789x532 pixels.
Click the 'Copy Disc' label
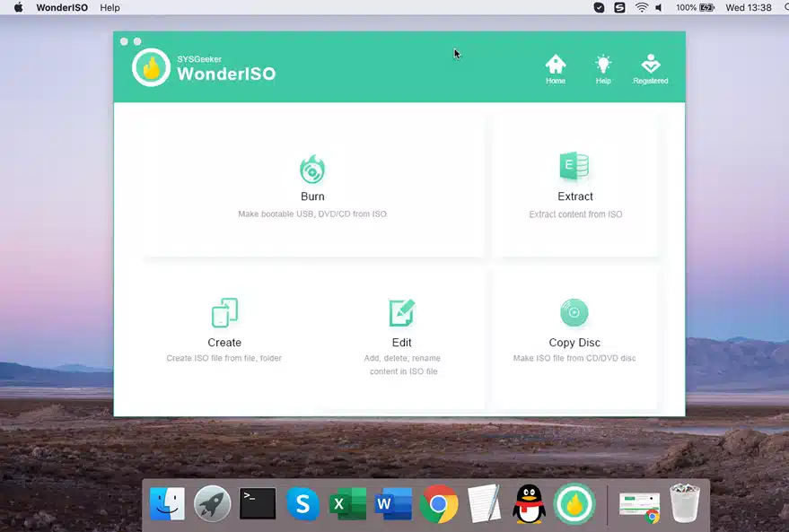[x=574, y=343]
